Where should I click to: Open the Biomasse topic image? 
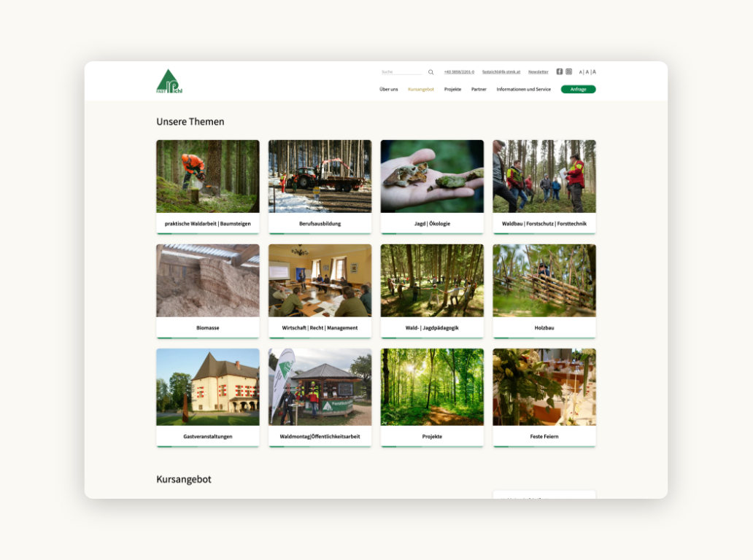208,281
